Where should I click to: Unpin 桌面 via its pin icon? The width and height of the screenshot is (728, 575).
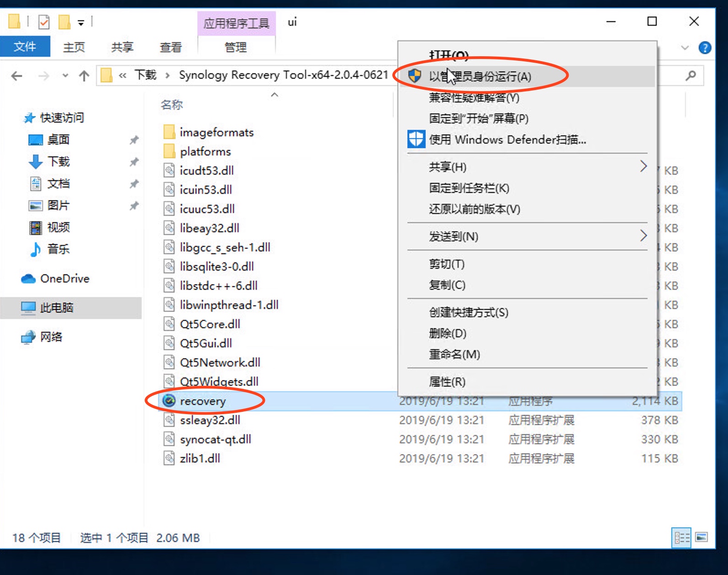134,140
